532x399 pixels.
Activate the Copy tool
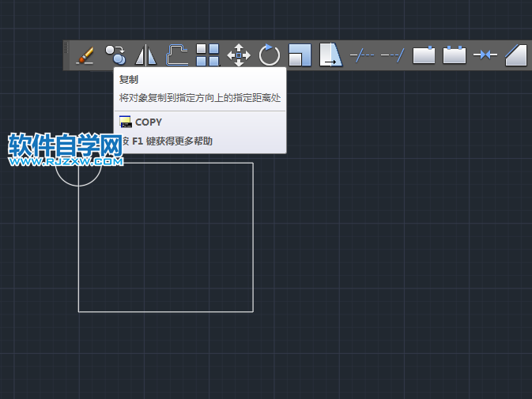point(115,55)
